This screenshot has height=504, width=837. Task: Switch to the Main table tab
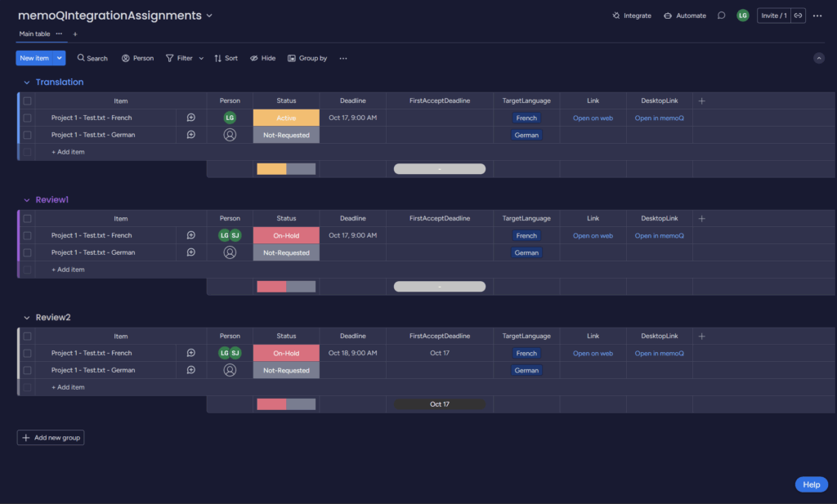[x=34, y=33]
